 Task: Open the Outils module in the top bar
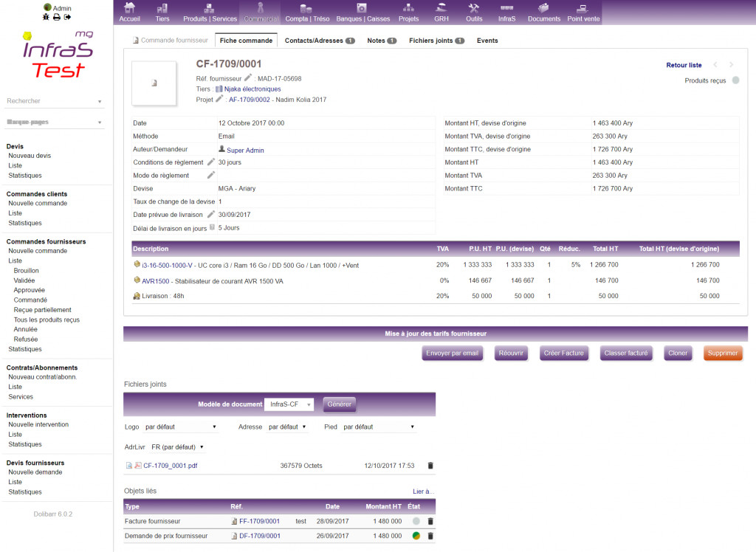pyautogui.click(x=474, y=13)
